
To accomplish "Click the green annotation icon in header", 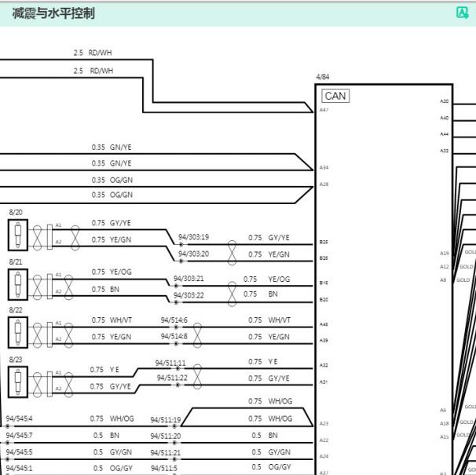I will 463,13.
